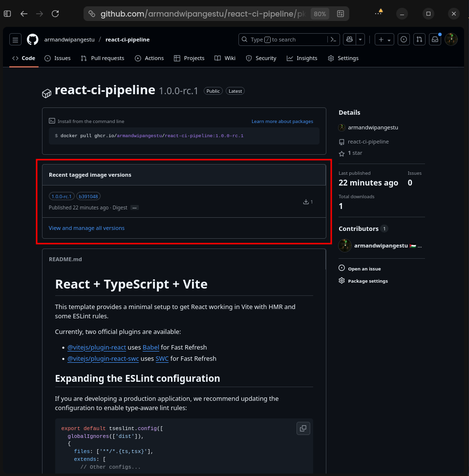Open your issues clock icon

(x=404, y=39)
